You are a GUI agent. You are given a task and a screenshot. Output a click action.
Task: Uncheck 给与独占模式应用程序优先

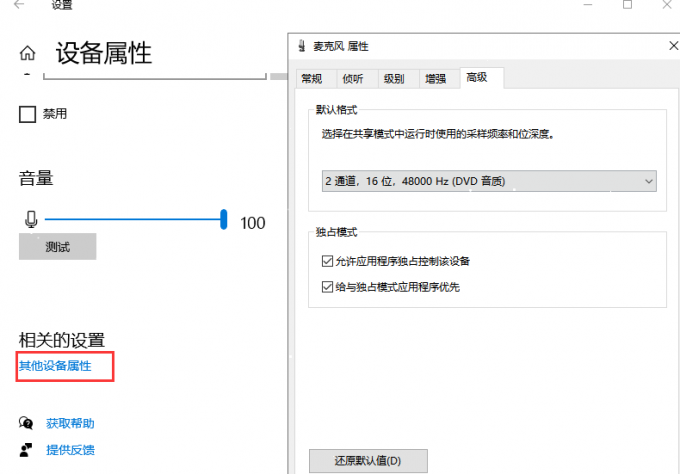[327, 287]
